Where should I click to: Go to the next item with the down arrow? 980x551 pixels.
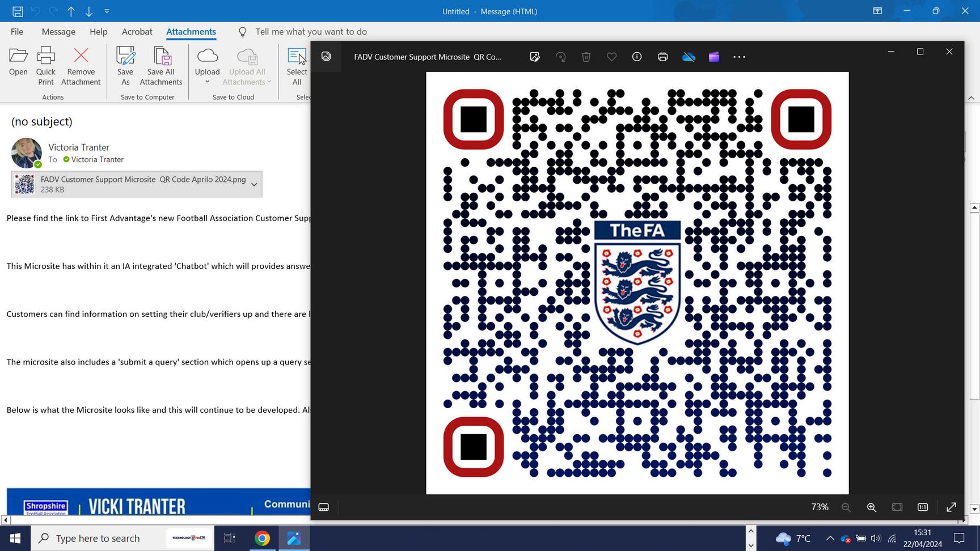tap(89, 11)
